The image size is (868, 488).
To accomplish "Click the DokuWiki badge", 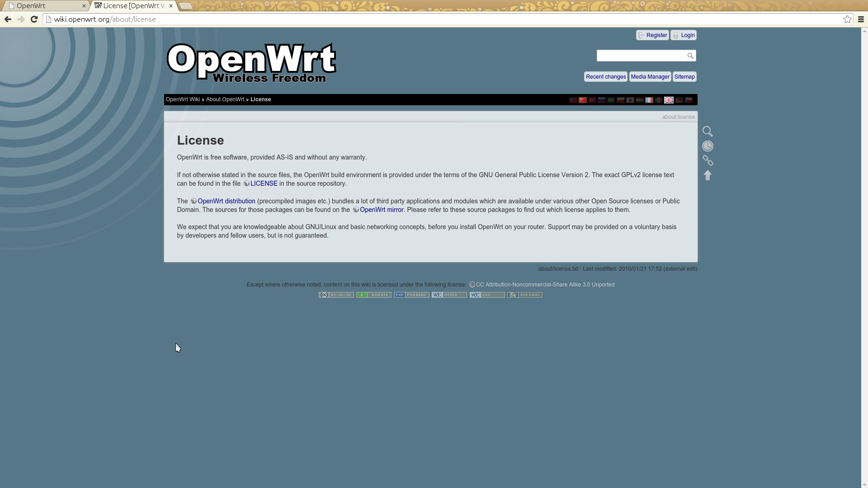I will [x=524, y=295].
